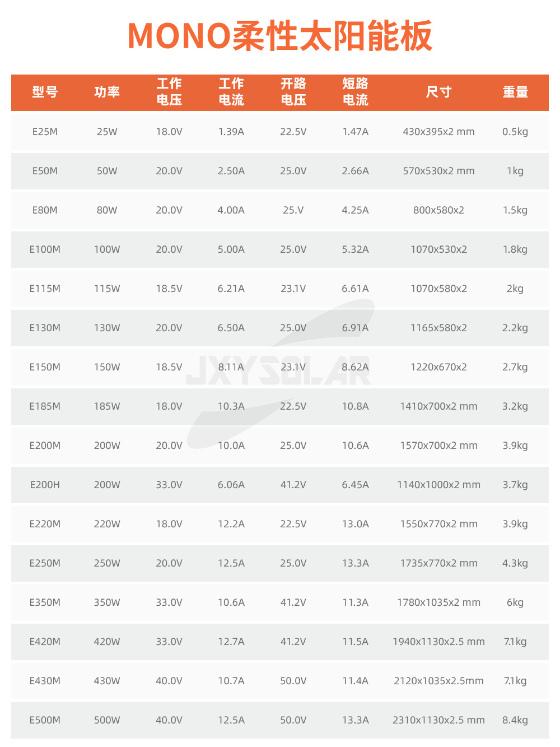Click the 1140x1000x2 mm size cell
560x747 pixels.
(x=438, y=485)
